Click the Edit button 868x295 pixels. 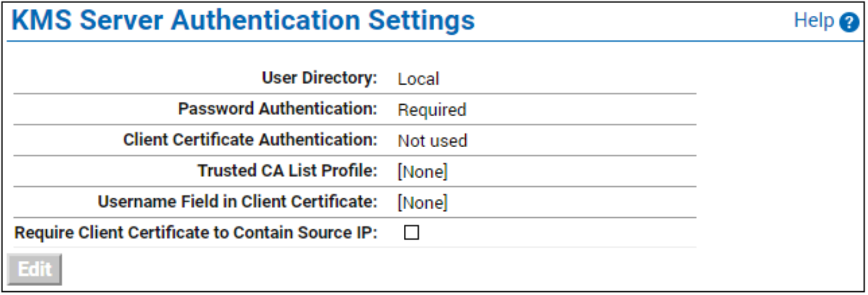pyautogui.click(x=35, y=269)
